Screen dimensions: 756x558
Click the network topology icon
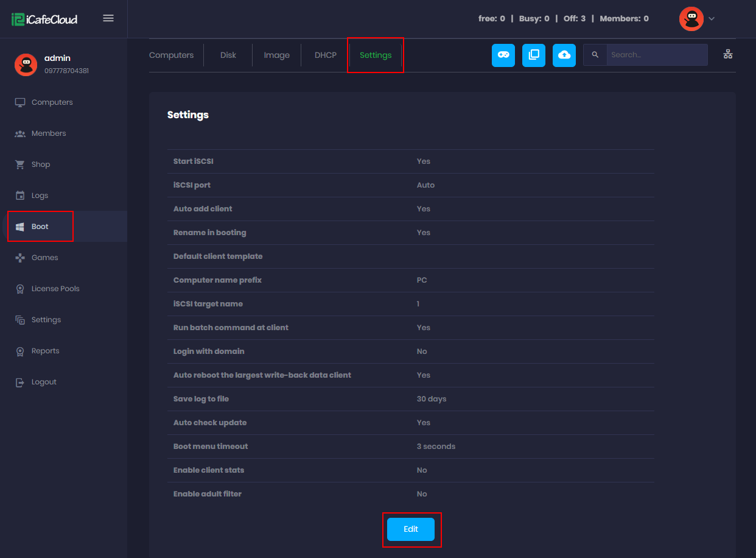coord(727,54)
